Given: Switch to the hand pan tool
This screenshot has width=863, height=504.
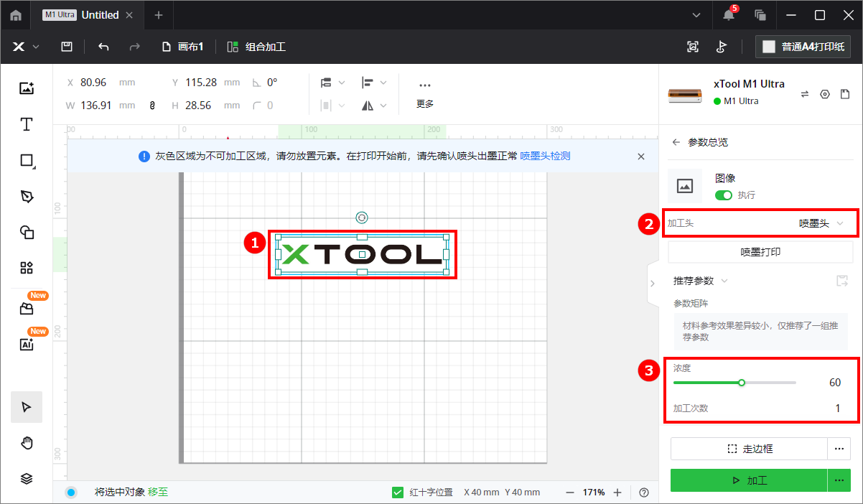Looking at the screenshot, I should click(x=27, y=443).
